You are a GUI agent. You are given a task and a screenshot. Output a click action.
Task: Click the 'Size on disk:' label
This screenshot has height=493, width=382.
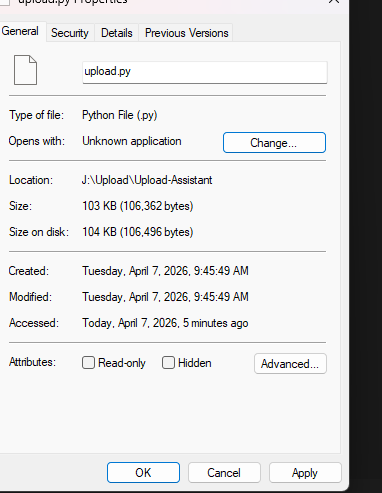tap(39, 232)
